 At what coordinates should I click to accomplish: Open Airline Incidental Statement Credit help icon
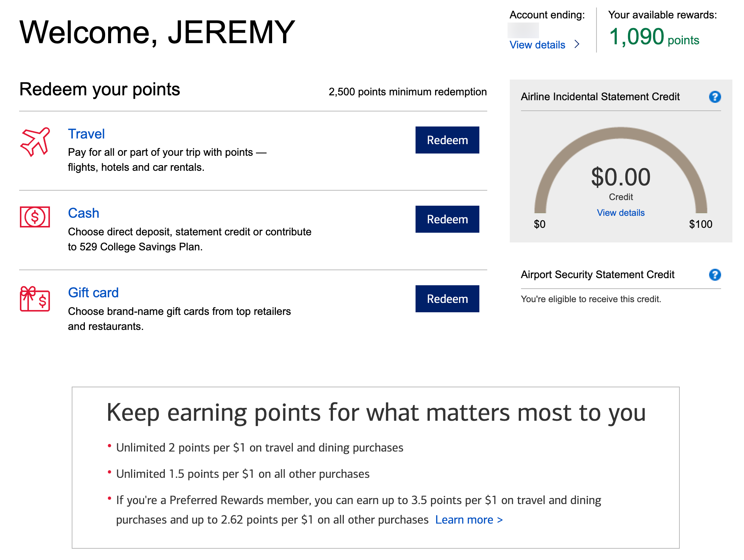(715, 97)
